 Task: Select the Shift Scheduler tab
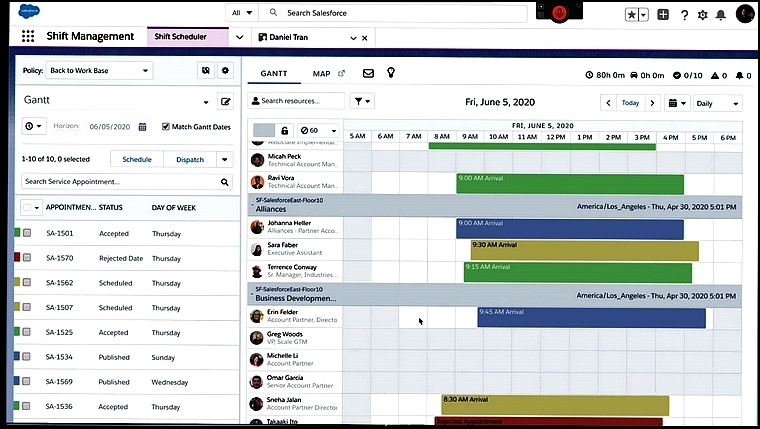[188, 37]
